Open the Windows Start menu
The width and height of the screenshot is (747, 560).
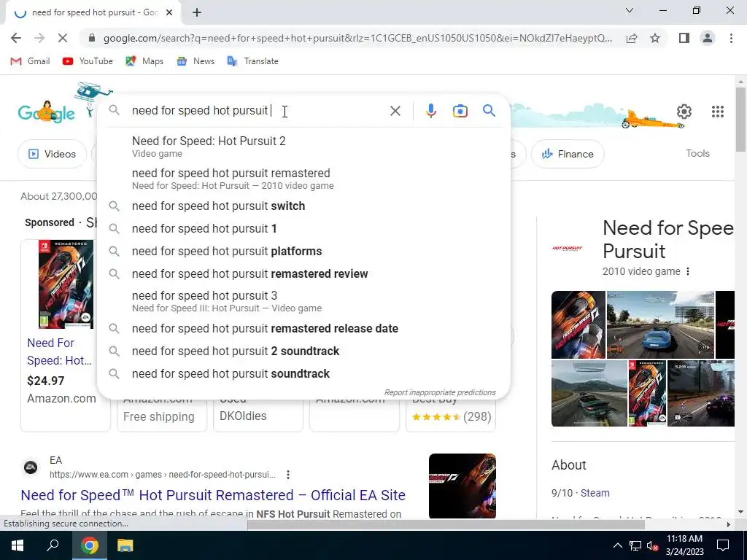click(18, 545)
